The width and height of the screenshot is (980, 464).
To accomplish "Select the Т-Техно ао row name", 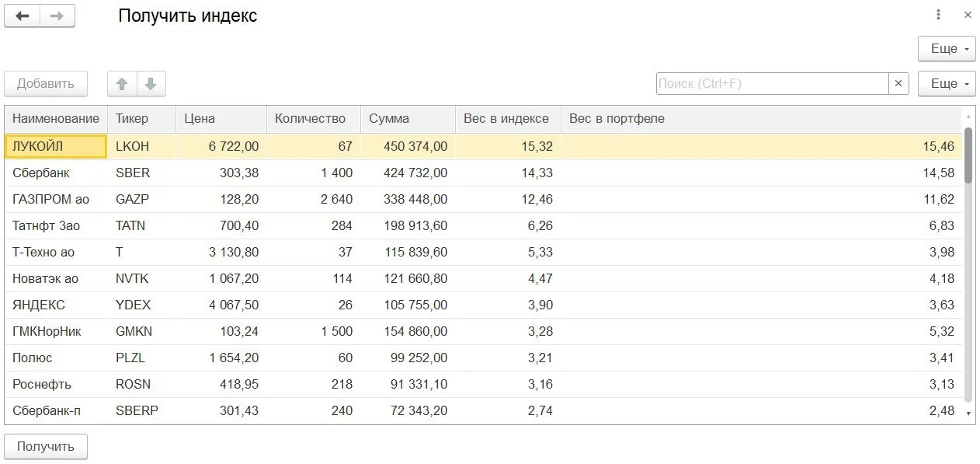I will [56, 252].
